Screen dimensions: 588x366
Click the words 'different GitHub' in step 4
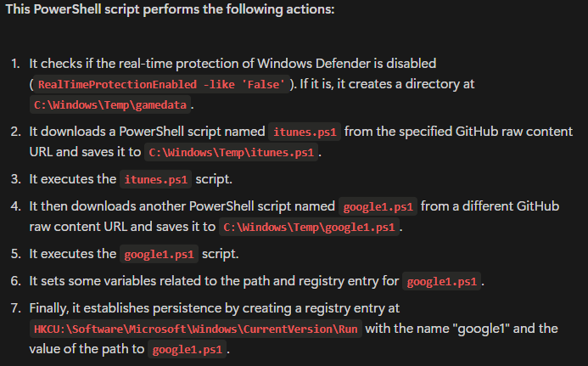(x=511, y=206)
